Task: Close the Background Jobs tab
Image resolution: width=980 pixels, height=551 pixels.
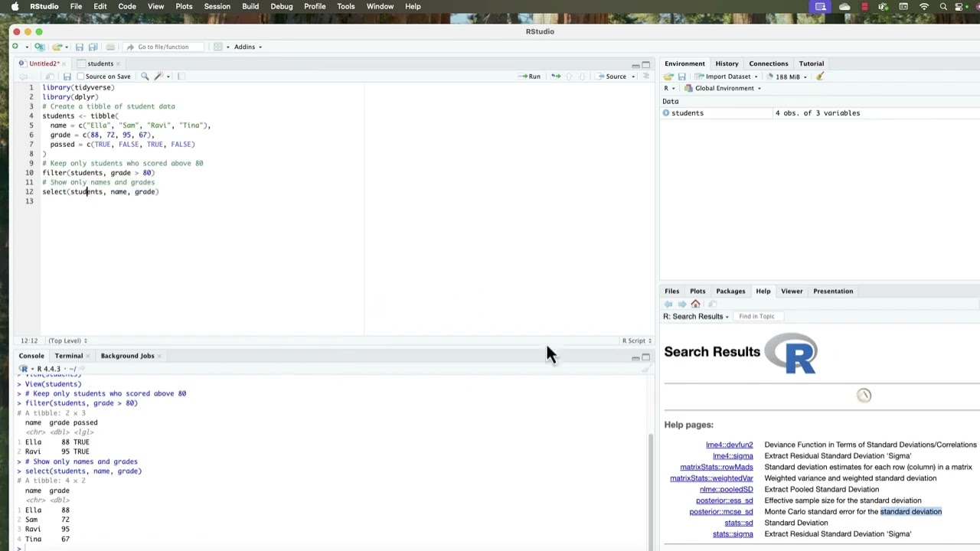Action: (160, 356)
